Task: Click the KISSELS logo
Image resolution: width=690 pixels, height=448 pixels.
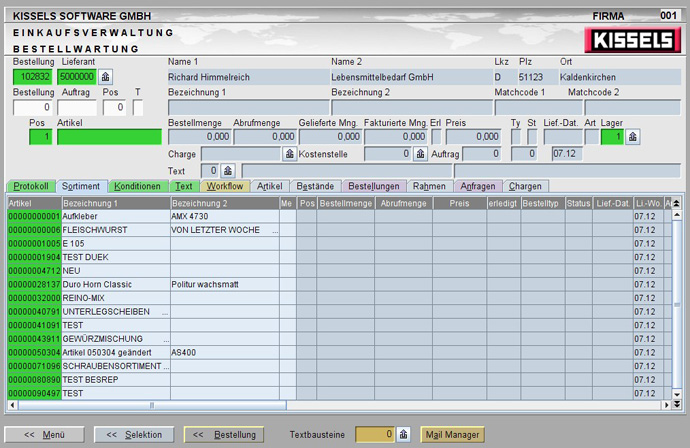Action: tap(633, 40)
